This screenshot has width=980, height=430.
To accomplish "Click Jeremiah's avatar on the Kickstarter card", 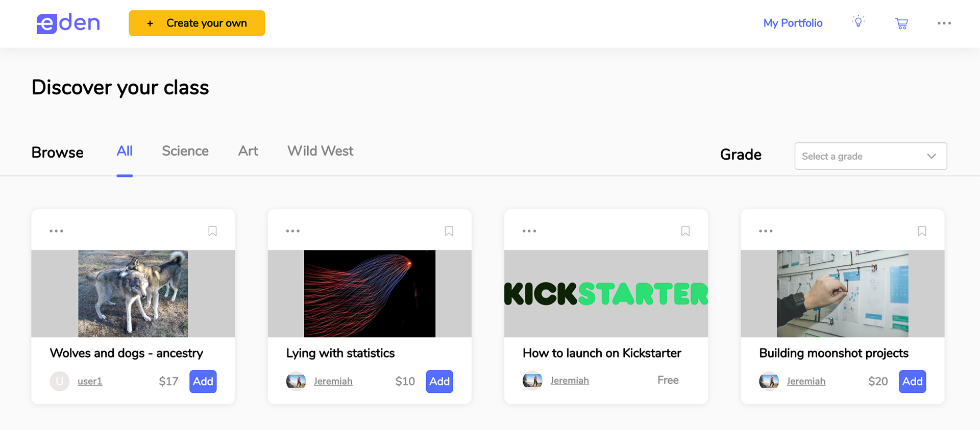I will pyautogui.click(x=532, y=381).
